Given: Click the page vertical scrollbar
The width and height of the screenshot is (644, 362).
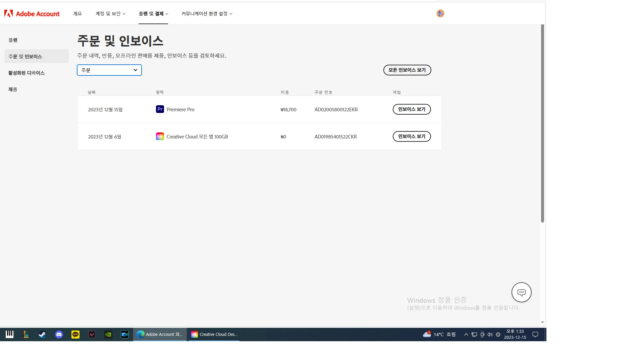Looking at the screenshot, I should tap(542, 123).
